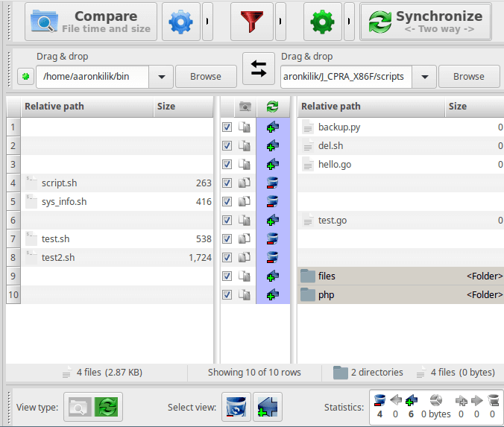Click the Synchronize button
This screenshot has width=504, height=427.
point(426,22)
